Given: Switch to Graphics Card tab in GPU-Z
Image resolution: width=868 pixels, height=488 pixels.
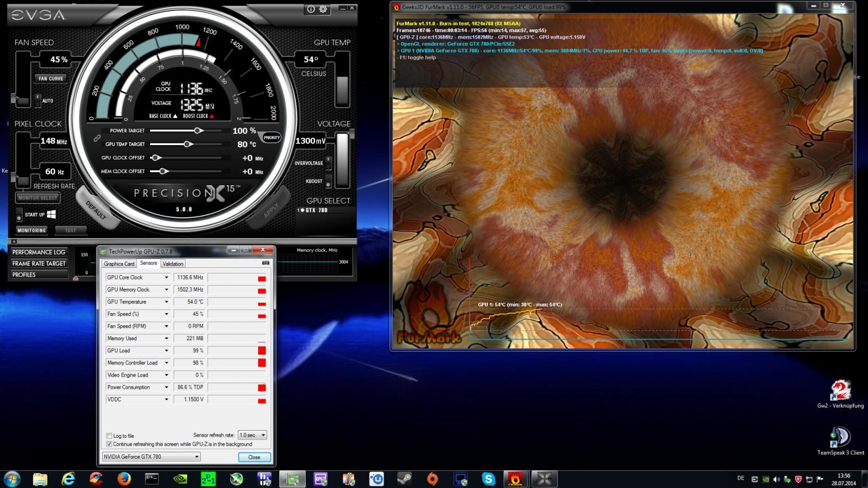Looking at the screenshot, I should (x=119, y=264).
